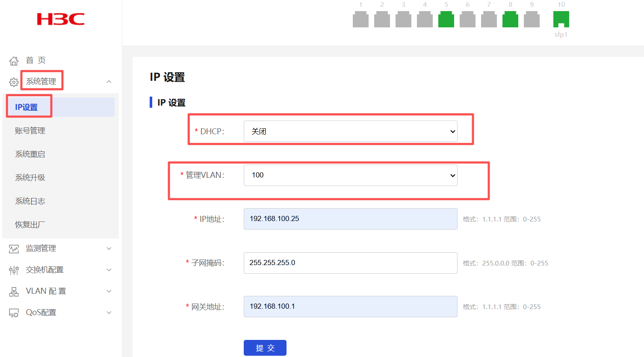Click the home icon beside 首页

click(14, 61)
